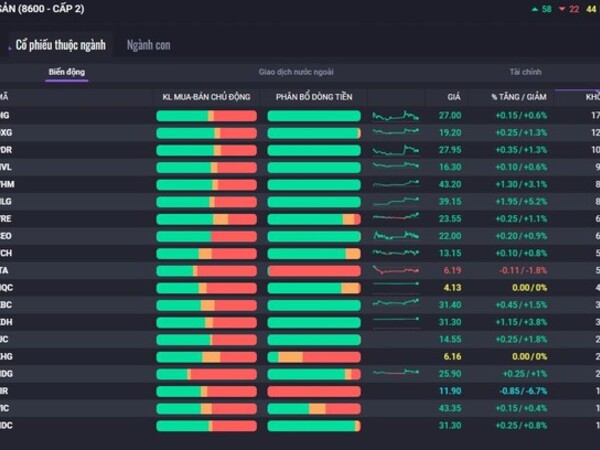This screenshot has height=450, width=600.
Task: Sort by the GIÁ column header
Action: 453,97
